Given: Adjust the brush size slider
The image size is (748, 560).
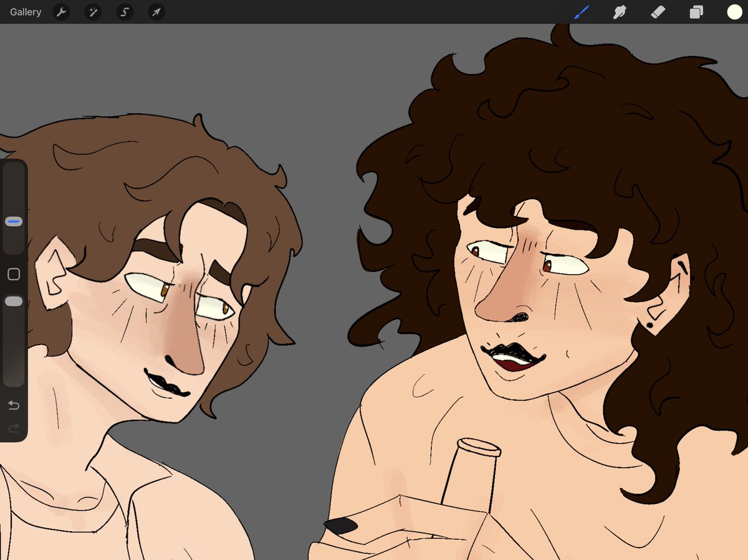Looking at the screenshot, I should (14, 221).
